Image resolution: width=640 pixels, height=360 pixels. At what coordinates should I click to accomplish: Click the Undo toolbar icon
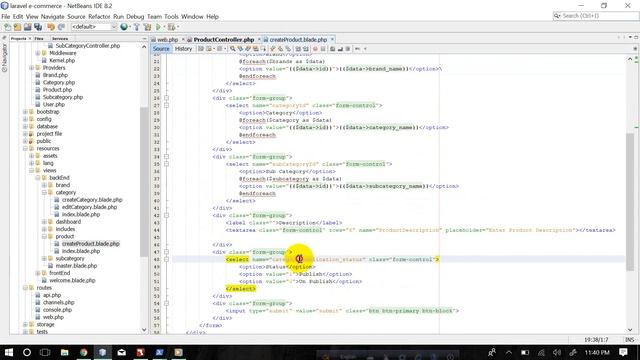(51, 27)
